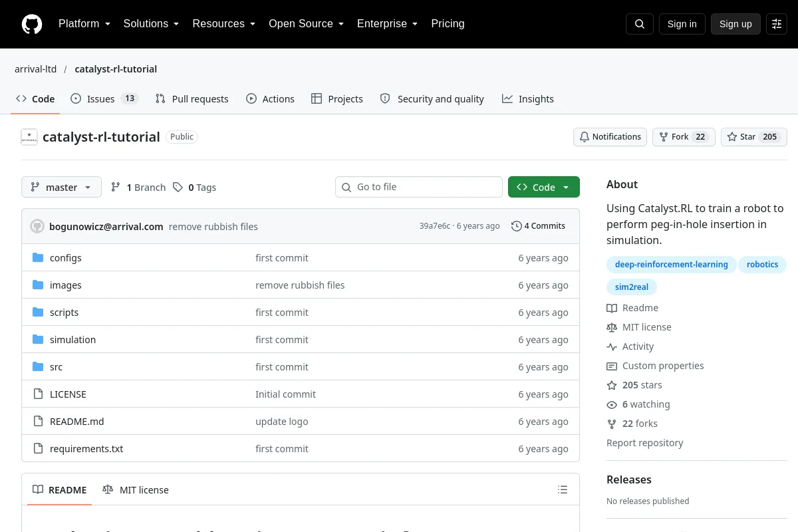This screenshot has height=532, width=798.
Task: Open the sim2real topic tag
Action: coord(632,287)
